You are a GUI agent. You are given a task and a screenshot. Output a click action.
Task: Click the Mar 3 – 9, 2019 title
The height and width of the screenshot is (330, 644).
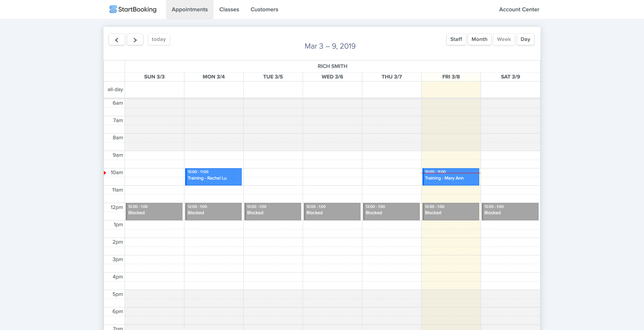point(330,46)
